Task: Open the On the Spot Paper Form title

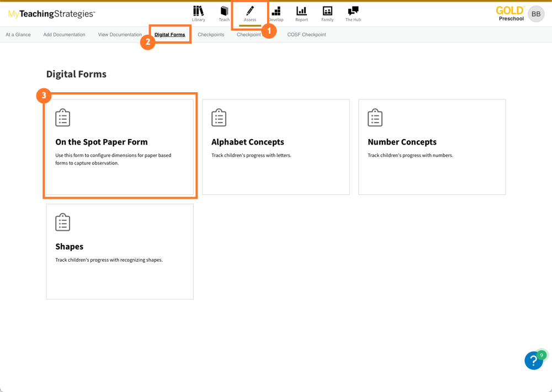Action: tap(102, 142)
